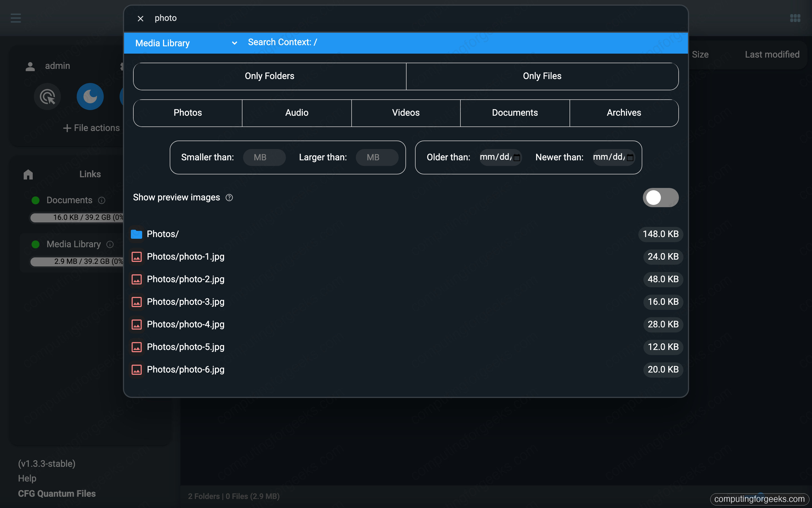Filter results to Only Folders
The image size is (812, 508).
[x=270, y=76]
